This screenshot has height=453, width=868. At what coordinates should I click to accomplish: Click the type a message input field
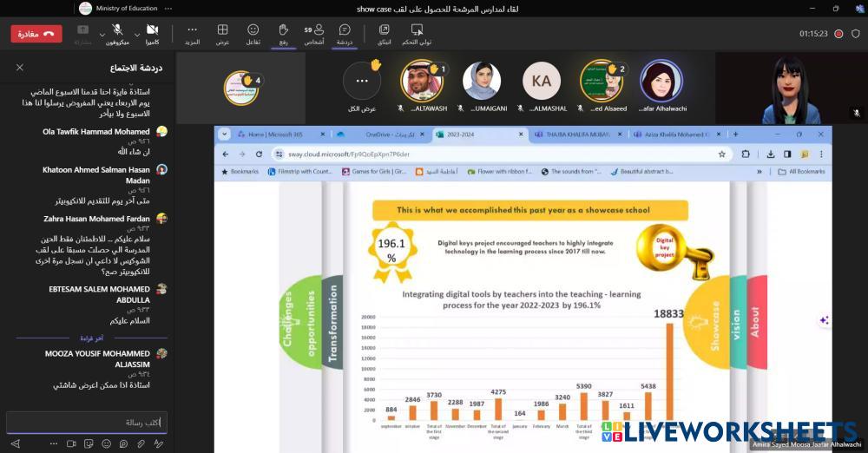[x=87, y=423]
